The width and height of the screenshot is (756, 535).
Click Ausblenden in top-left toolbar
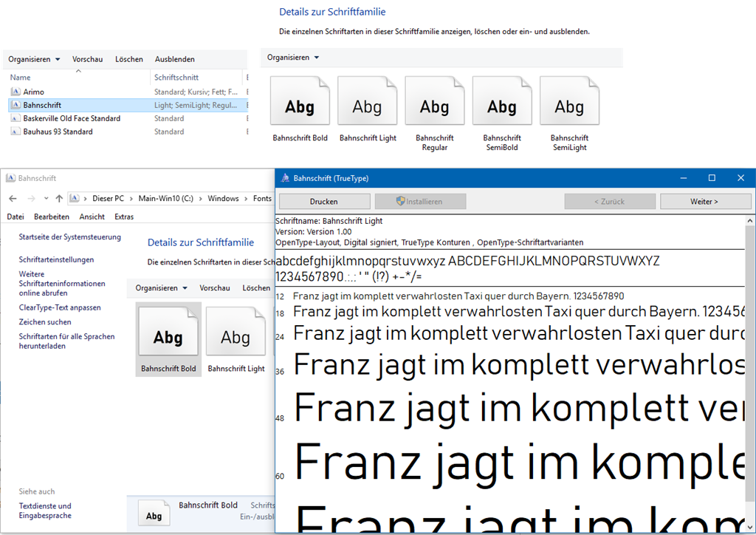(174, 59)
